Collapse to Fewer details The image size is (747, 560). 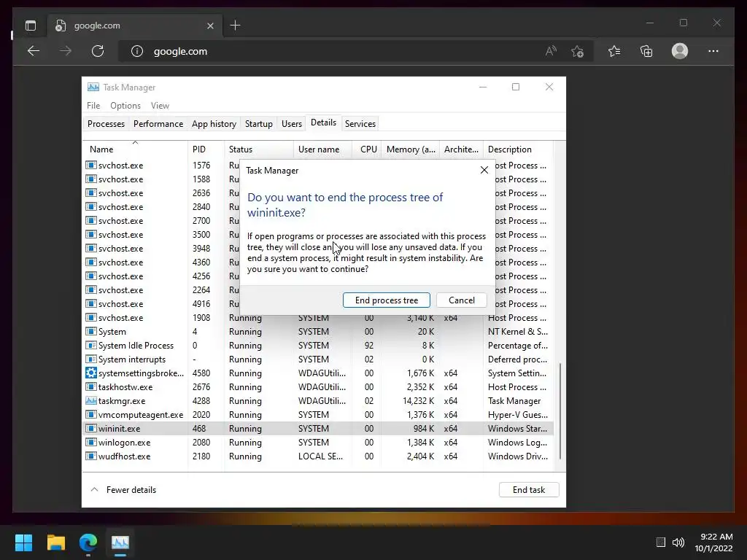coord(123,489)
